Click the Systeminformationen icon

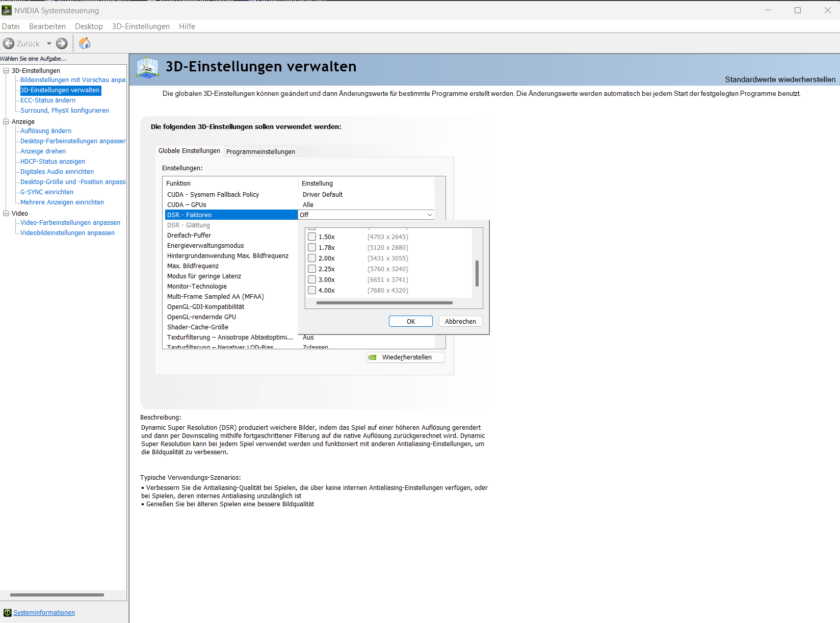[8, 613]
